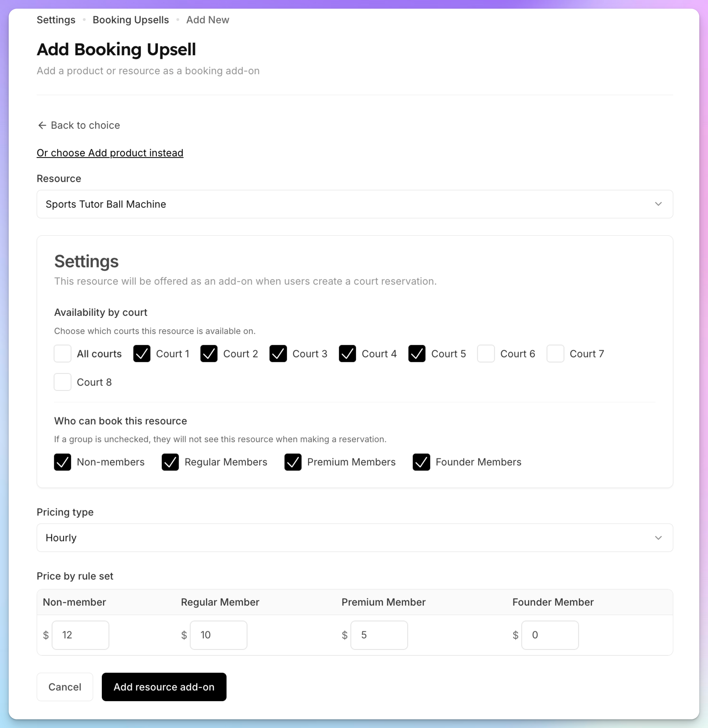Tick the Court 8 checkbox
This screenshot has height=728, width=708.
pyautogui.click(x=63, y=382)
